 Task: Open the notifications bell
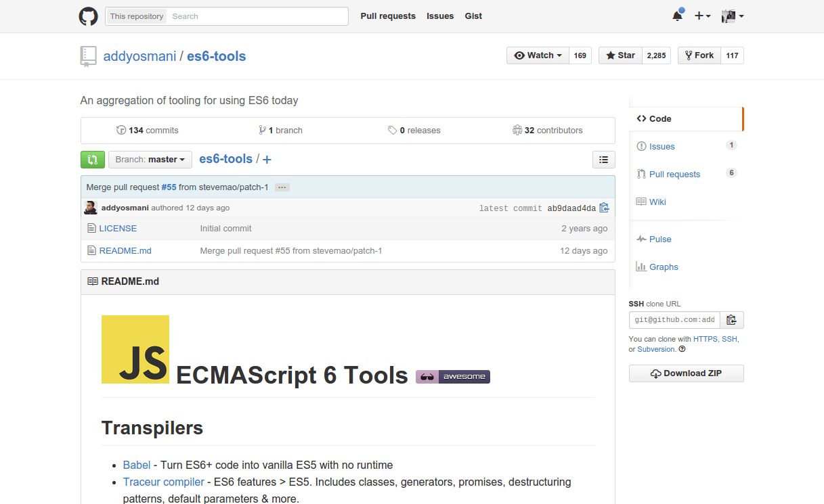(x=677, y=16)
